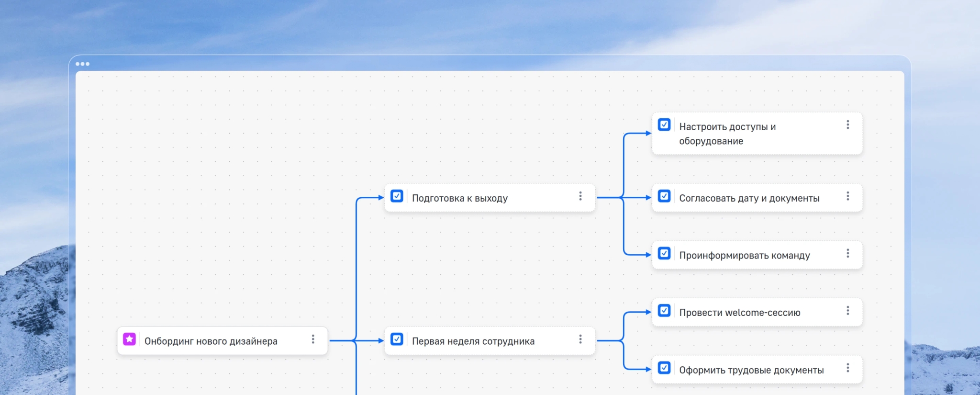Toggle checkbox for Провести welcome-сессию
The image size is (980, 395).
point(664,311)
